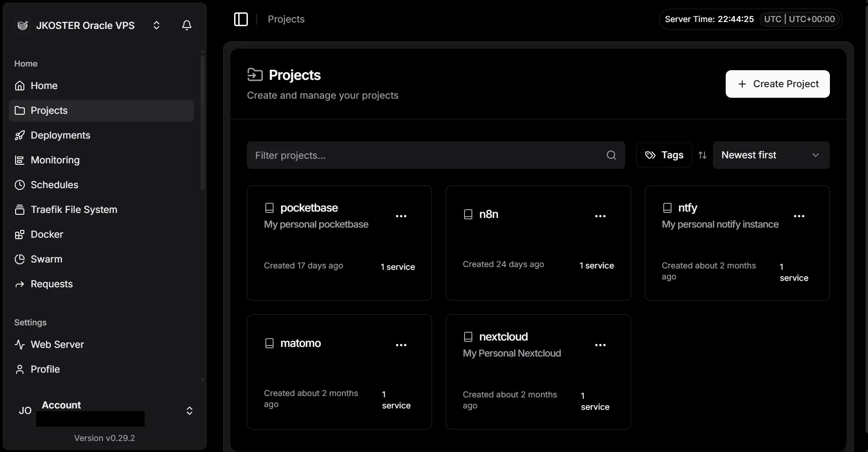
Task: Click the matomo project book icon
Action: coord(269,343)
